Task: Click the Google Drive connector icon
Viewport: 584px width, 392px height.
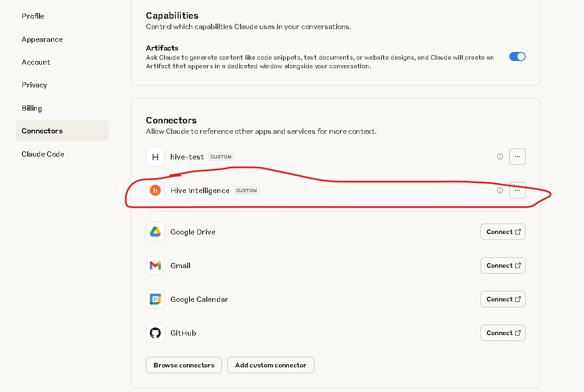Action: tap(155, 232)
